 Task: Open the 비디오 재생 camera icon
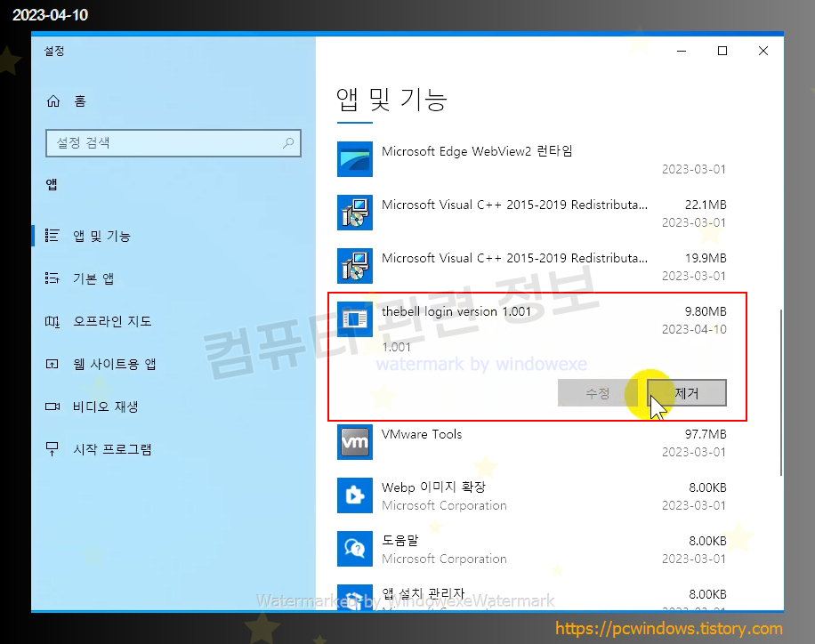(52, 407)
